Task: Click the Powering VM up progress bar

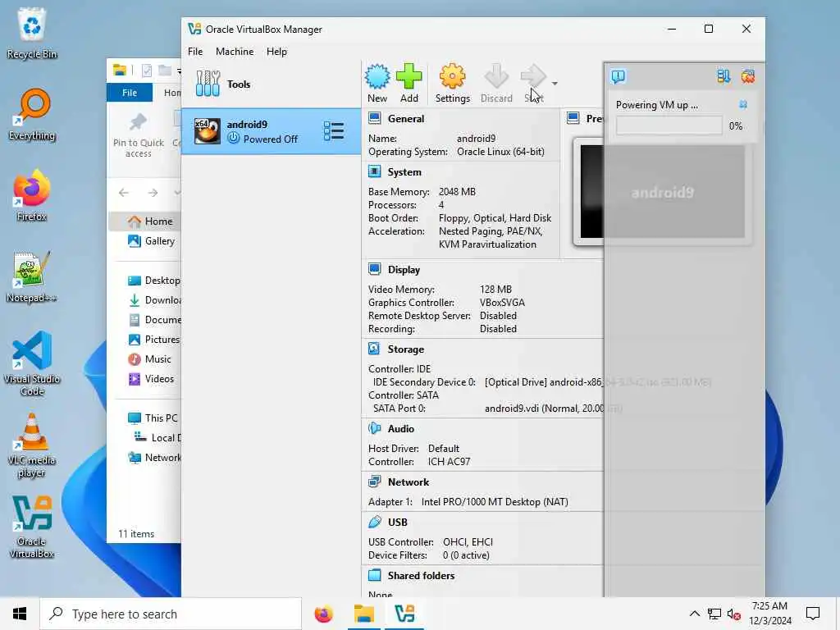Action: tap(669, 126)
